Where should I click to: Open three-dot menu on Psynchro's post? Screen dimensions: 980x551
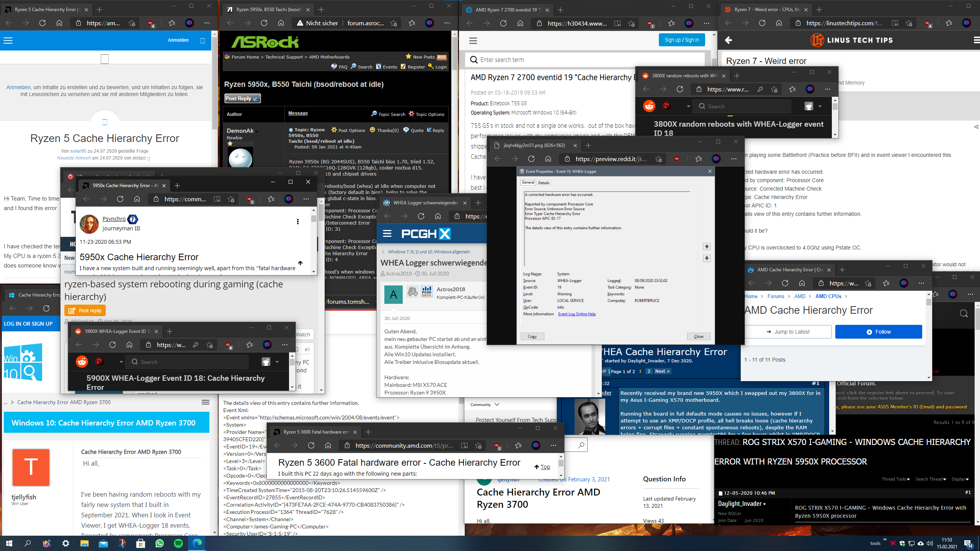pyautogui.click(x=297, y=222)
